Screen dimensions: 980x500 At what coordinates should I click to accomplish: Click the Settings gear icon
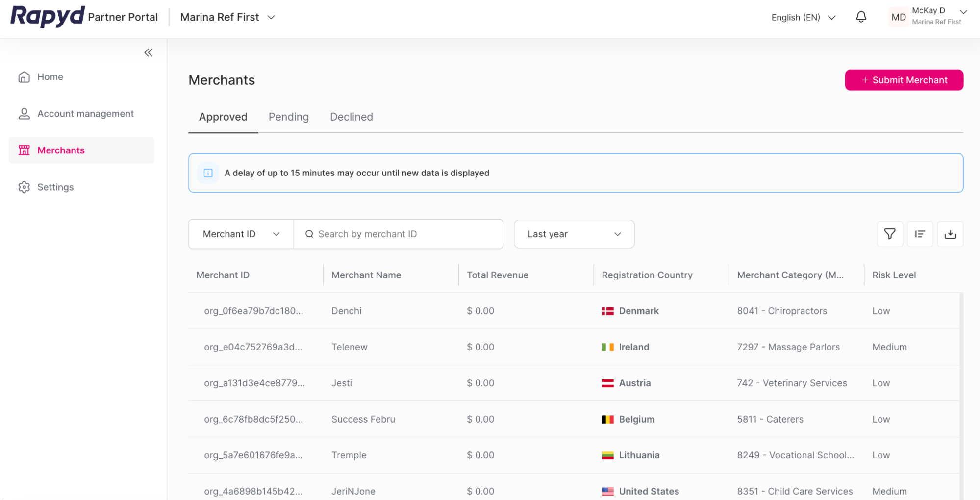(x=24, y=187)
